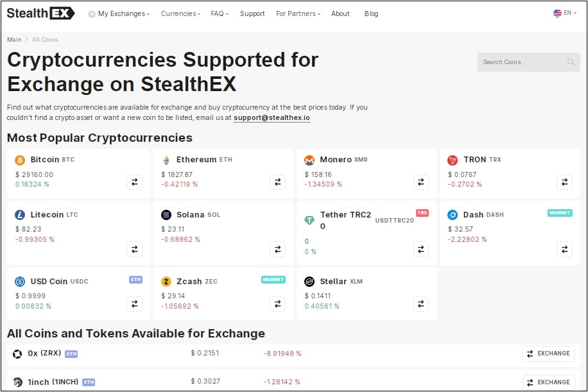Click the Bitcoin BTC name
Image resolution: width=588 pixels, height=392 pixels.
coord(53,160)
